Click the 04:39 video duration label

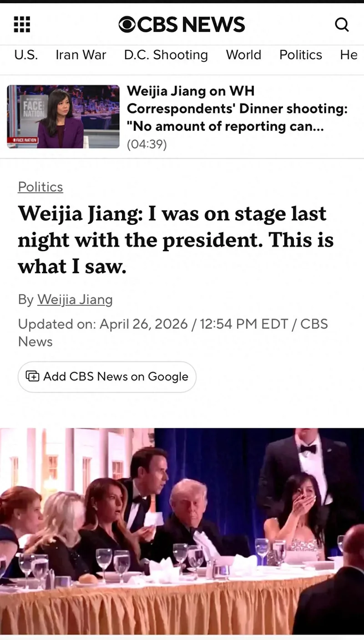tap(147, 144)
